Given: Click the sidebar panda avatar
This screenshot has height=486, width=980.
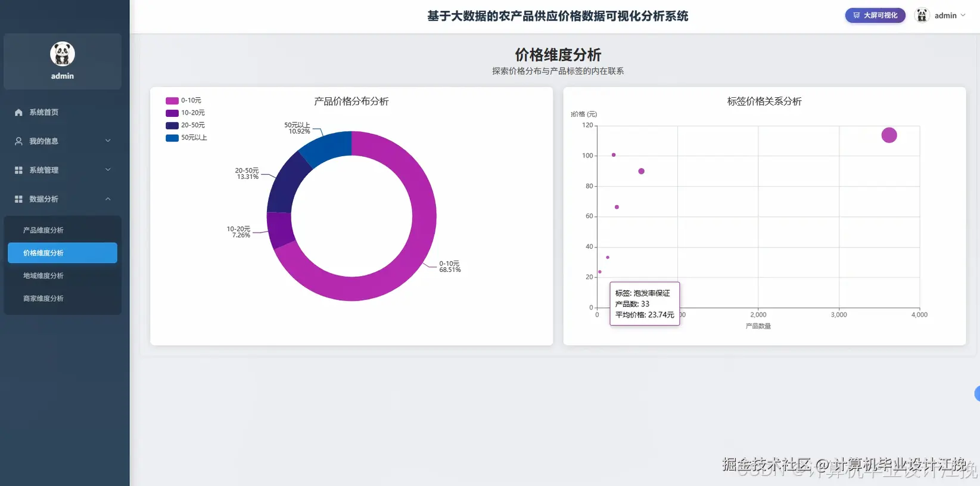Looking at the screenshot, I should 63,54.
